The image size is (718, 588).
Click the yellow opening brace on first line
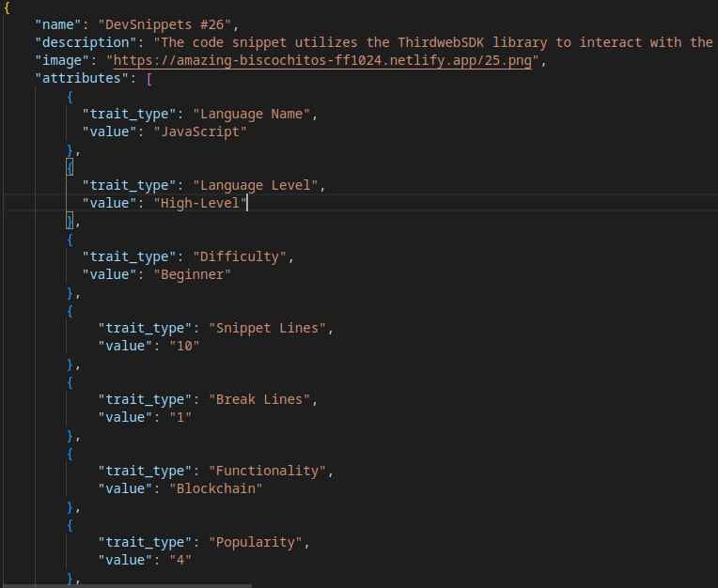7,8
